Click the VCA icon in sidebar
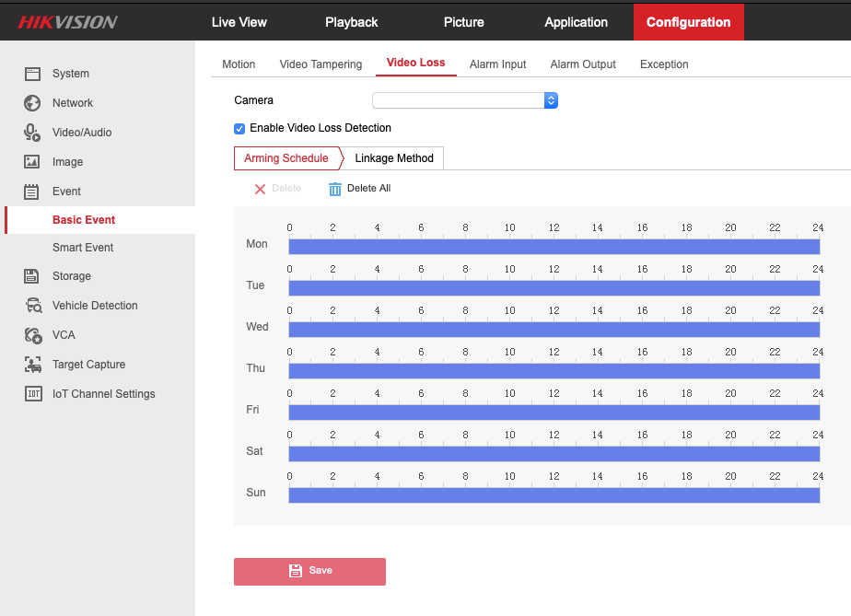The height and width of the screenshot is (616, 851). coord(32,335)
